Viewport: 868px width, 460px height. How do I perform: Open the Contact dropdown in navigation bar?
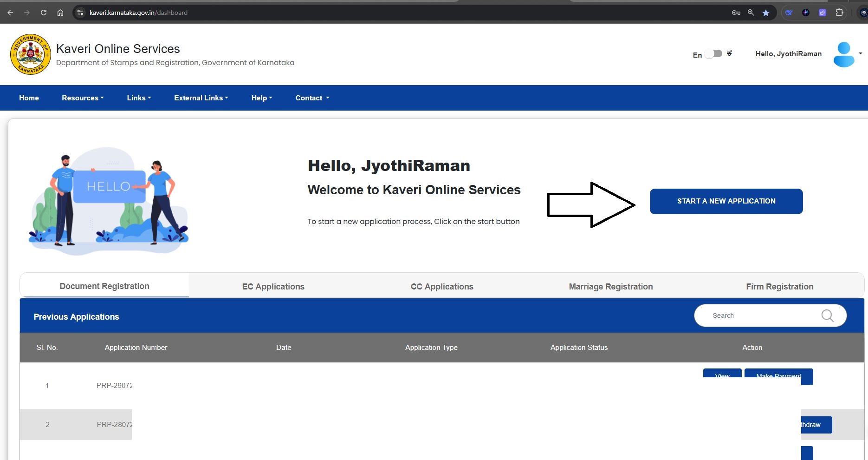(312, 98)
